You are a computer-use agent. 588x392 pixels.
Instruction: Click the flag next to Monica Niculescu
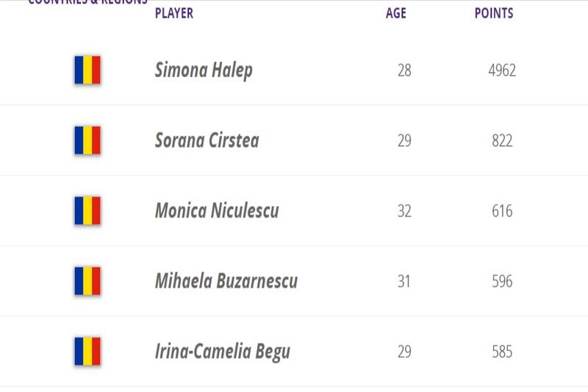point(87,211)
